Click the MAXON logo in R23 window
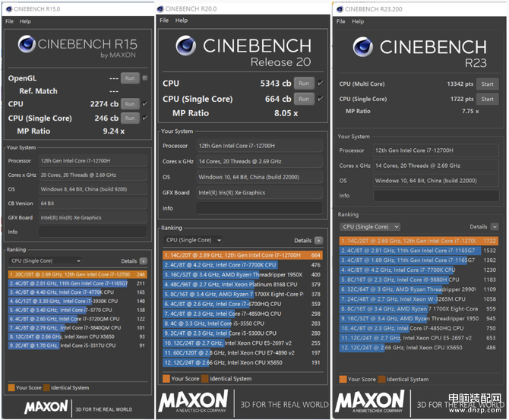This screenshot has height=420, width=509. tap(370, 401)
